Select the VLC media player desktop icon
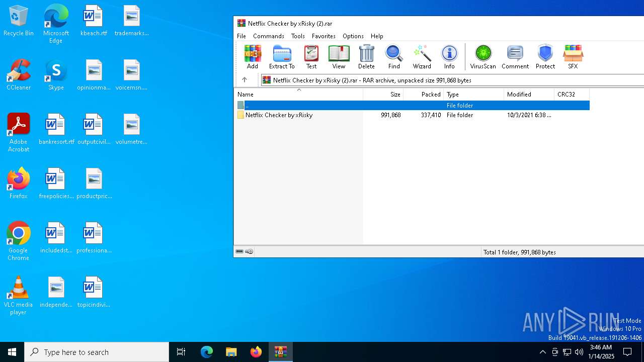 point(19,296)
